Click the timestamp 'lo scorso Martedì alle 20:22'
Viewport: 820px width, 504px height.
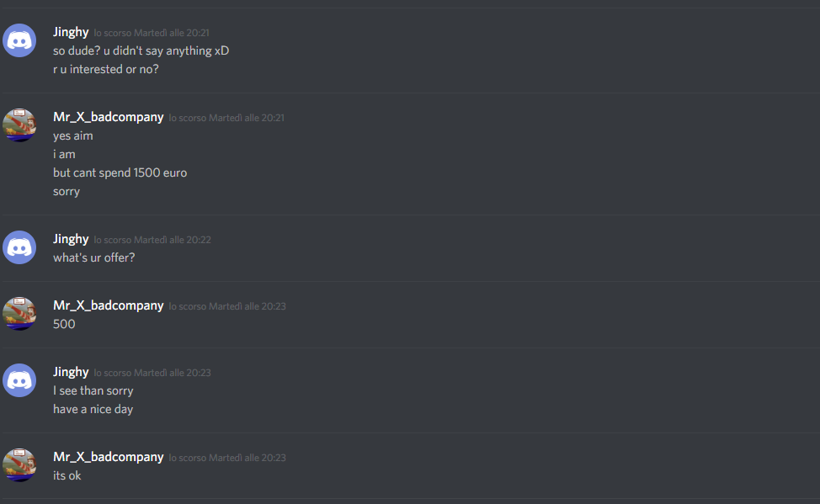(152, 240)
